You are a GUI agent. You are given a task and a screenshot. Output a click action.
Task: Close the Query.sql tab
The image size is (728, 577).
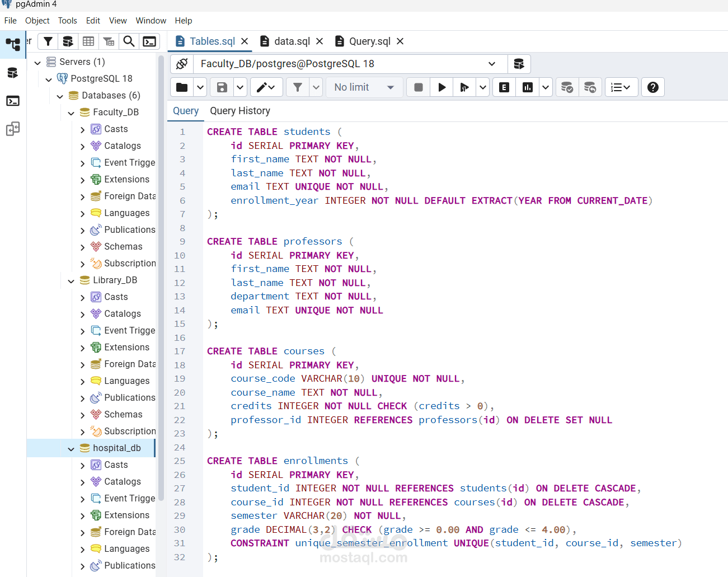click(x=400, y=41)
